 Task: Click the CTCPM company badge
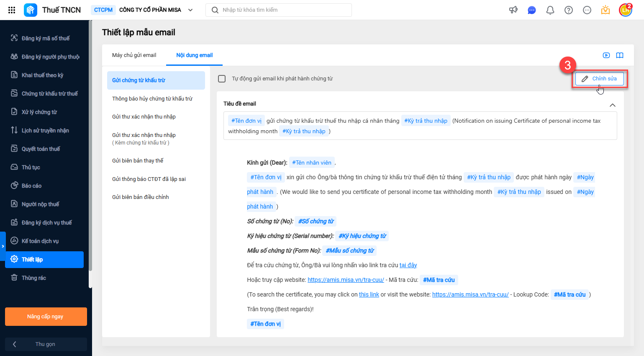tap(103, 10)
